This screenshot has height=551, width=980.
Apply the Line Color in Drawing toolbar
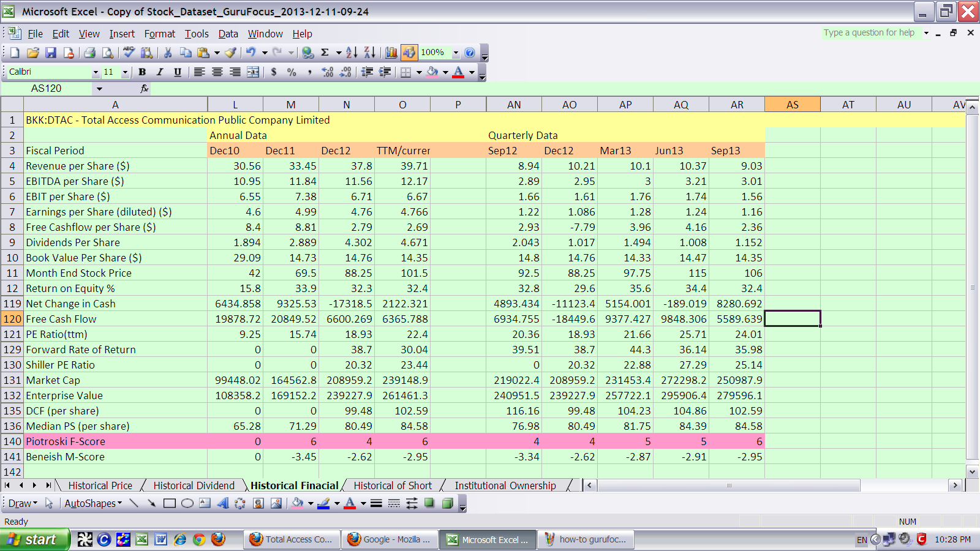(324, 503)
